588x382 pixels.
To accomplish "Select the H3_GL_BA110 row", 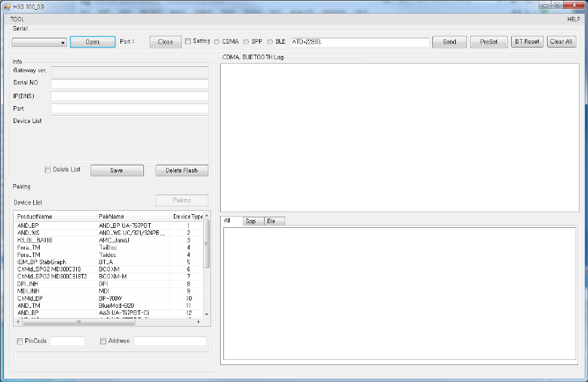I will pyautogui.click(x=109, y=240).
